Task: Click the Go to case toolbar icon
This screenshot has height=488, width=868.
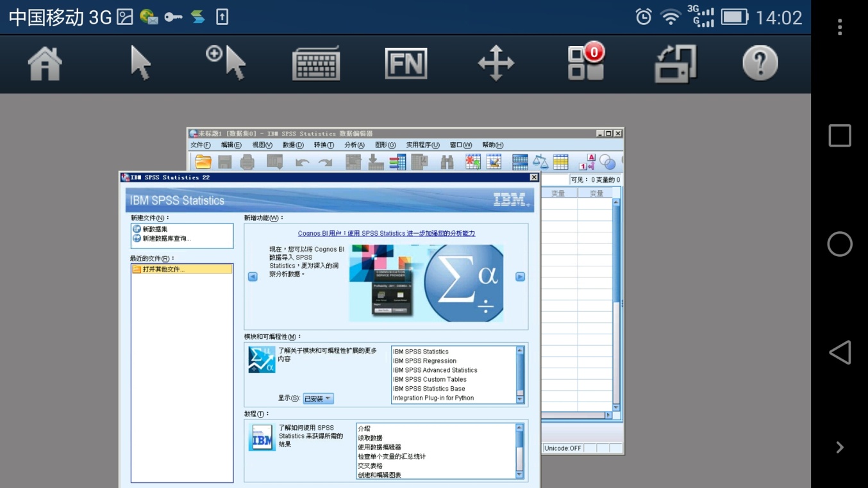Action: [353, 162]
